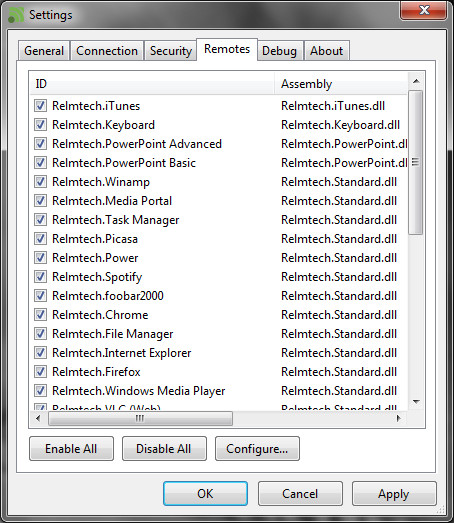Switch to the Connection tab
The width and height of the screenshot is (454, 523).
(x=107, y=51)
